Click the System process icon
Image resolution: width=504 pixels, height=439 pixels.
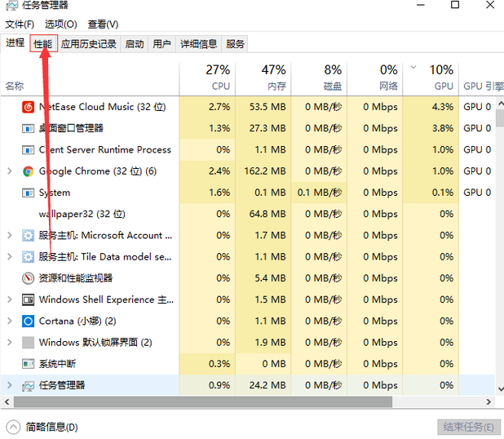coord(29,193)
